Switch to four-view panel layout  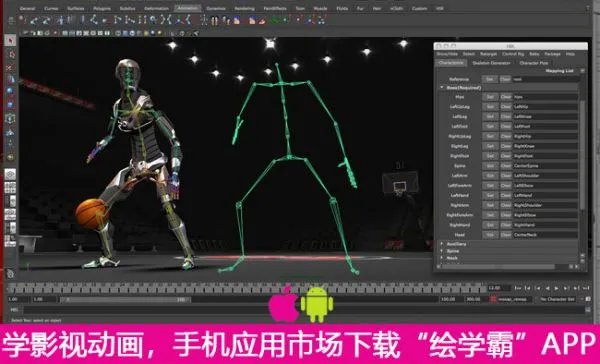click(x=10, y=188)
